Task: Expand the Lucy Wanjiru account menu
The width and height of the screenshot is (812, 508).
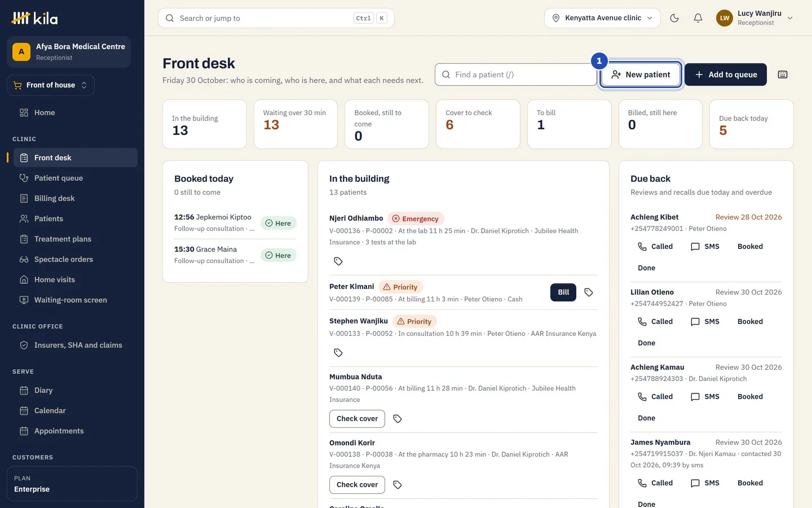Action: [755, 18]
